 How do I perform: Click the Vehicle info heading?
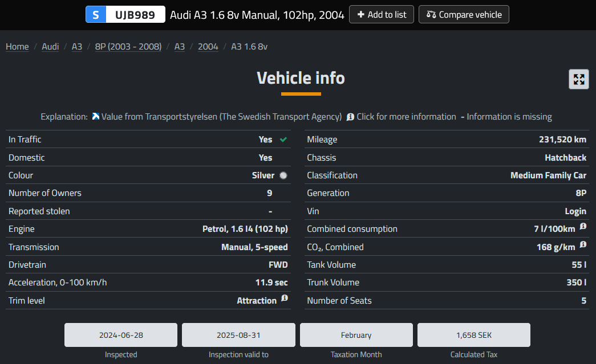(301, 78)
